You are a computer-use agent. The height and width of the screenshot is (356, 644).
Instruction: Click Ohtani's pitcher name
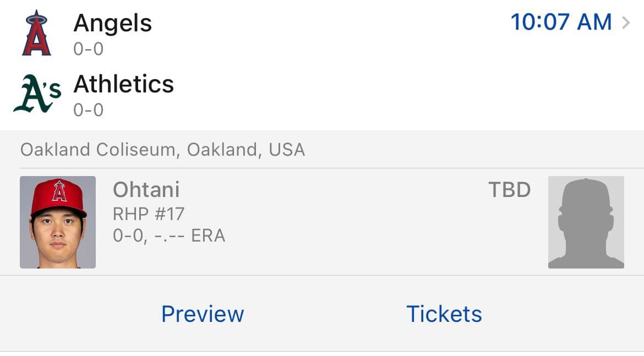tap(146, 189)
